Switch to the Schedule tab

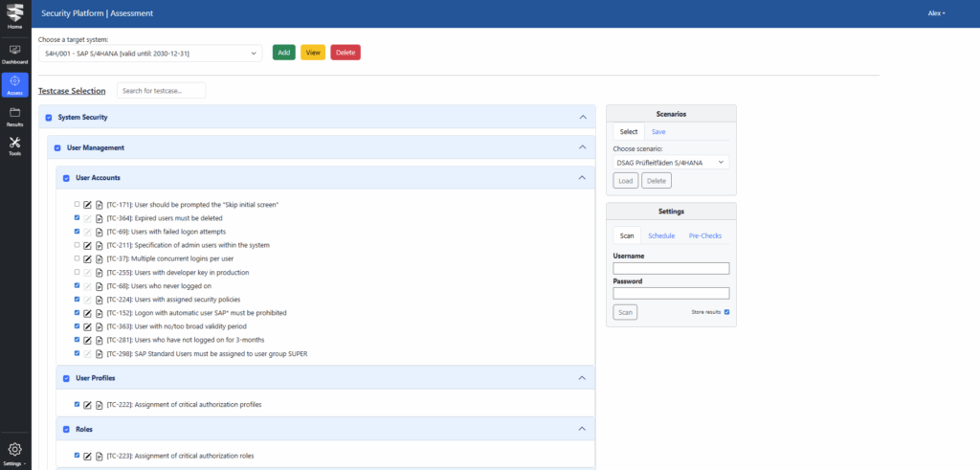[661, 235]
